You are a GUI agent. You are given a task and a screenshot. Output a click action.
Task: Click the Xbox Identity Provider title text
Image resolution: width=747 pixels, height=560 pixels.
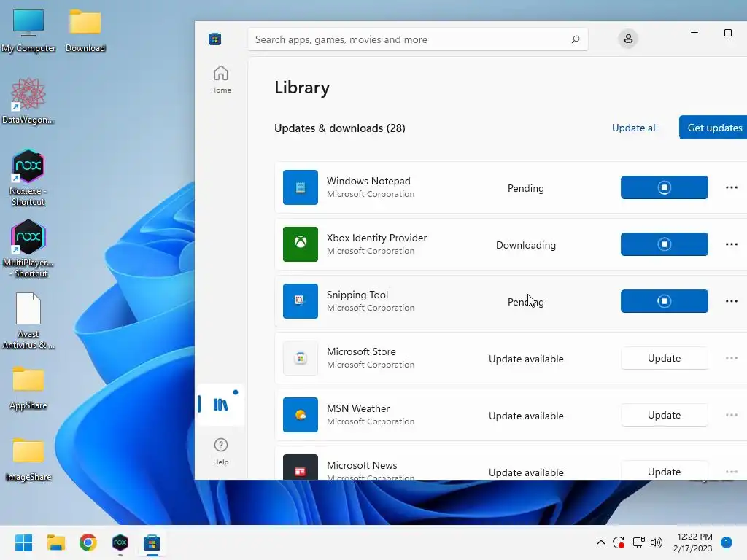pos(376,238)
